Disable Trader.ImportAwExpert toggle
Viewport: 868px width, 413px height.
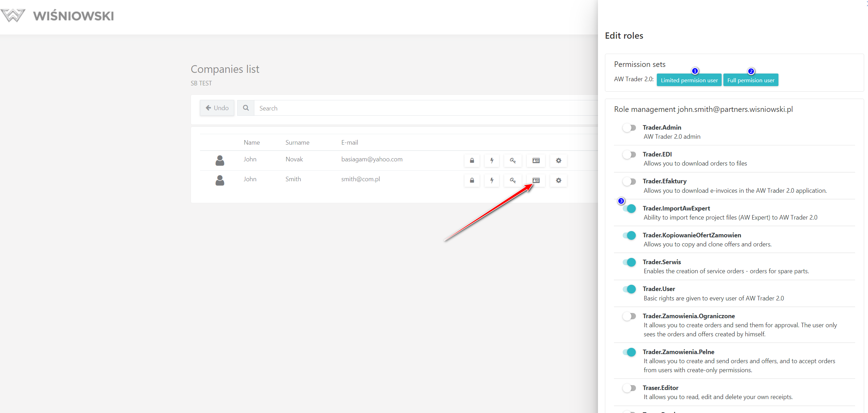tap(629, 209)
